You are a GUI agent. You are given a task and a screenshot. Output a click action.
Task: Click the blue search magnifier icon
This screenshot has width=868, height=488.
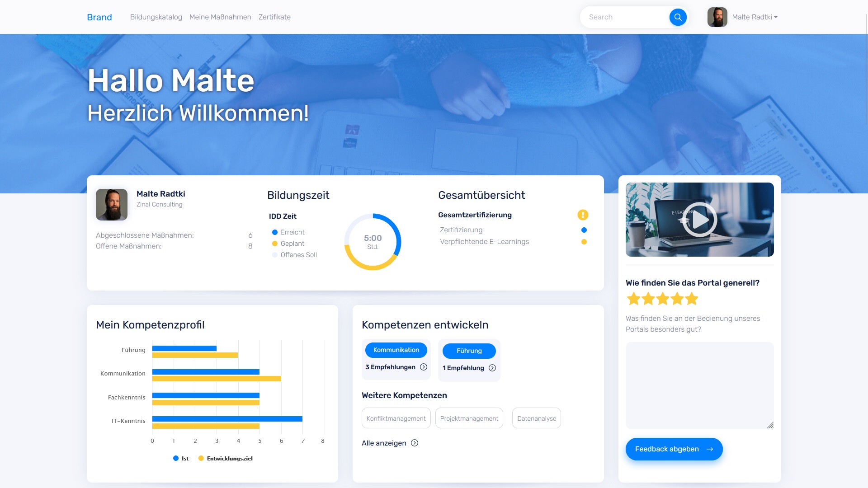(x=678, y=17)
